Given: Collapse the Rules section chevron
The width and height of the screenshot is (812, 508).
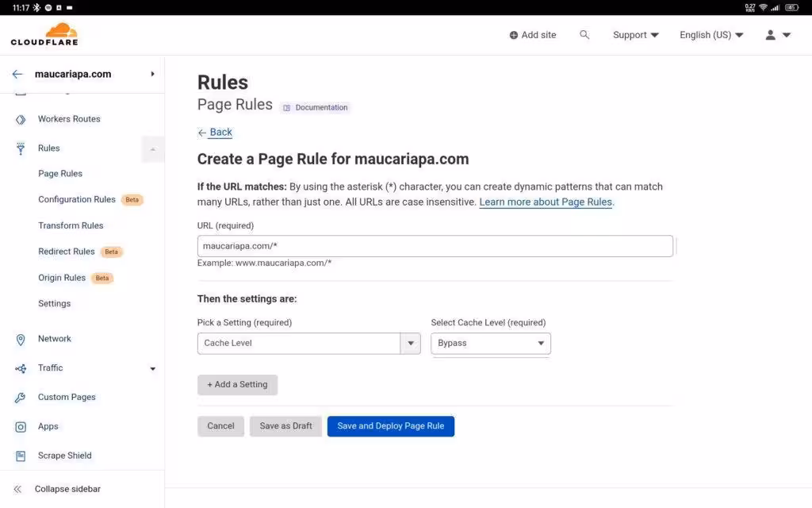Looking at the screenshot, I should coord(153,149).
